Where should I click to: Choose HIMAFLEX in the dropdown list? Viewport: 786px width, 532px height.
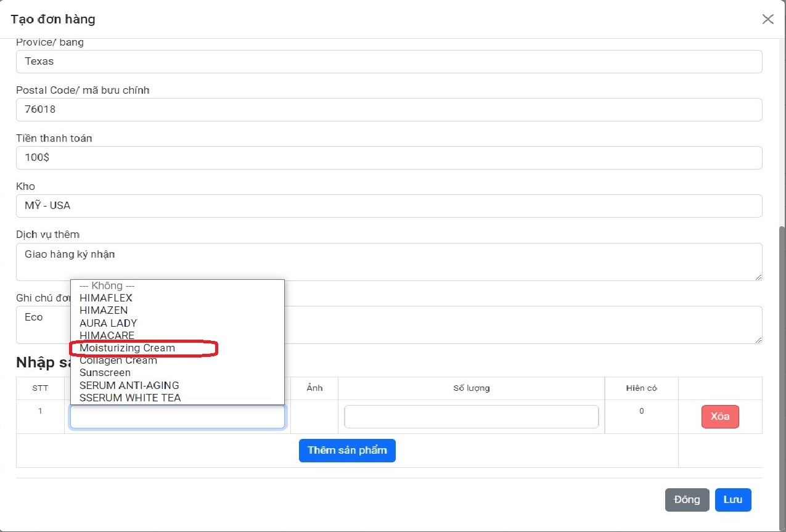pyautogui.click(x=106, y=298)
